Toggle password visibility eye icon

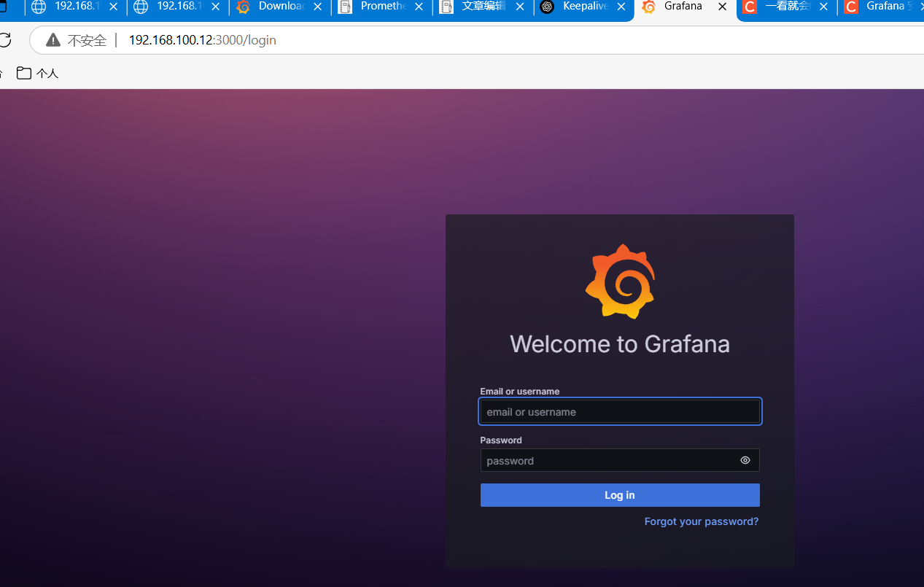745,460
